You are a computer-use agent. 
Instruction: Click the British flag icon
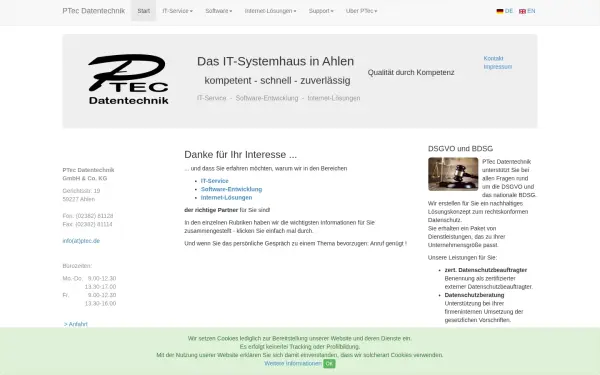[x=522, y=11]
